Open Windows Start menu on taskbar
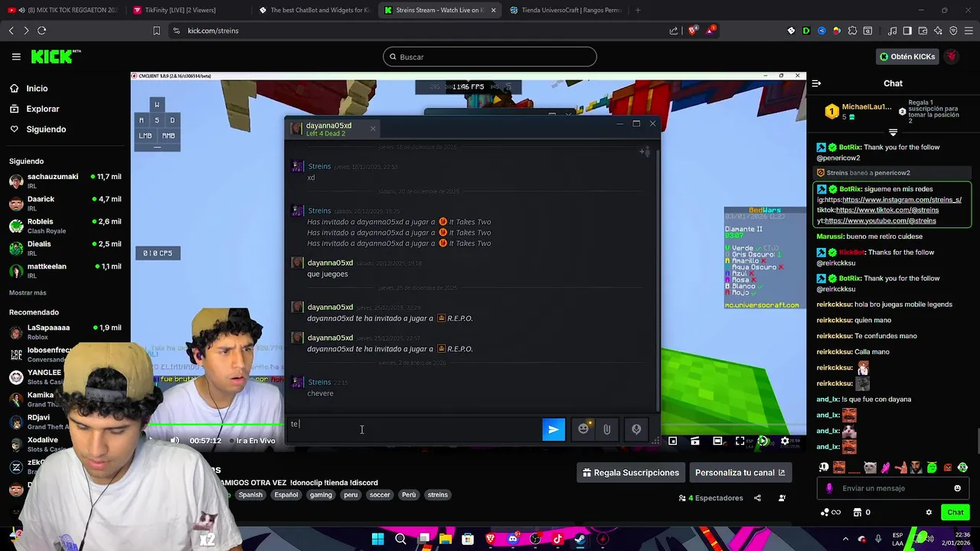This screenshot has width=980, height=551. pyautogui.click(x=378, y=539)
